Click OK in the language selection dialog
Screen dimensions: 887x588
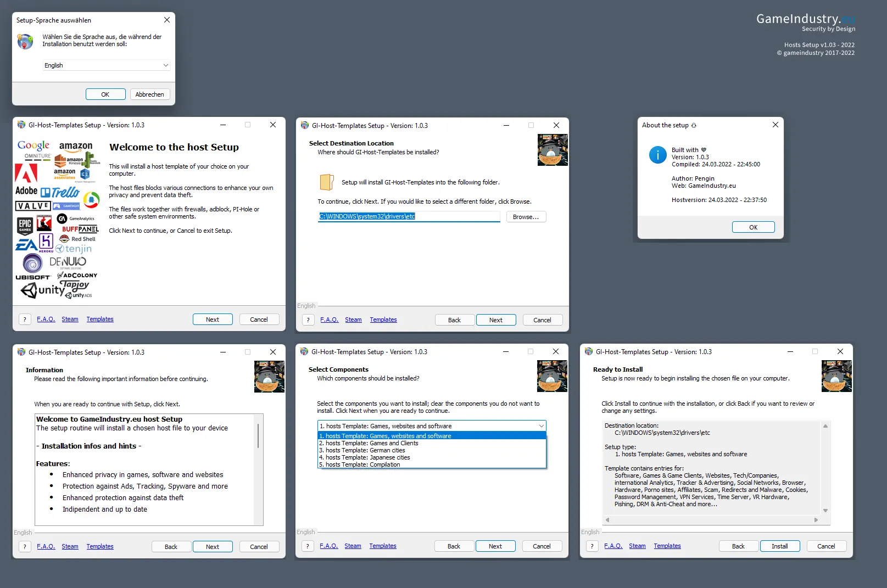pyautogui.click(x=105, y=94)
